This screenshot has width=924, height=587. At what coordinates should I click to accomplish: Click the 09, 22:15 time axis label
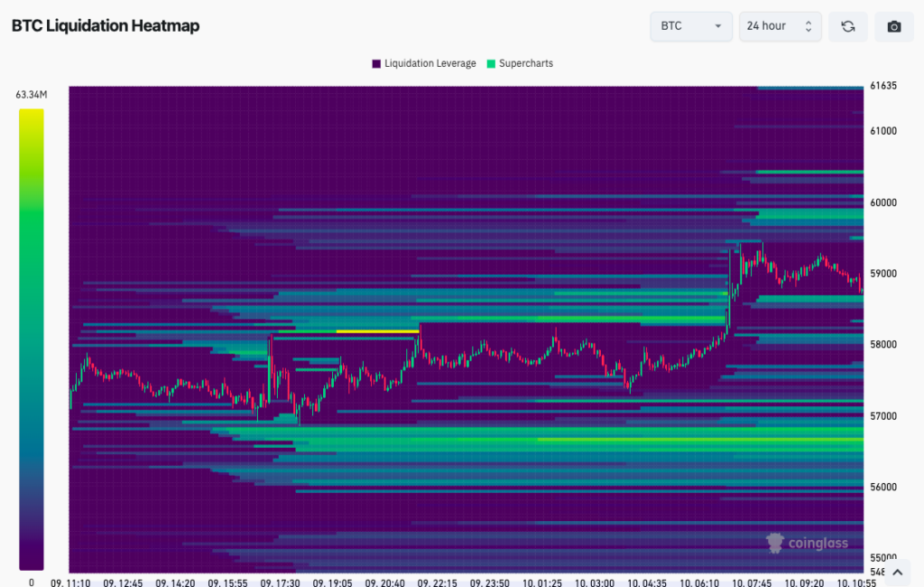coord(436,582)
